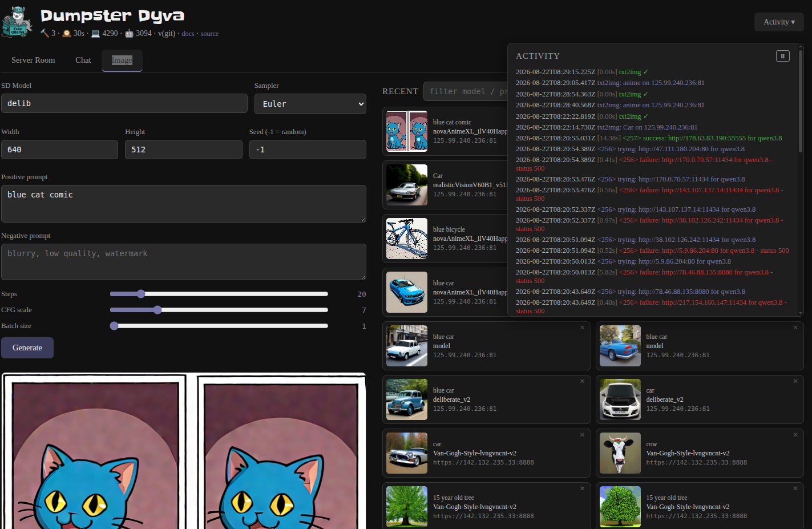The height and width of the screenshot is (529, 812).
Task: Remove the car deliberate_v2 card
Action: click(795, 381)
